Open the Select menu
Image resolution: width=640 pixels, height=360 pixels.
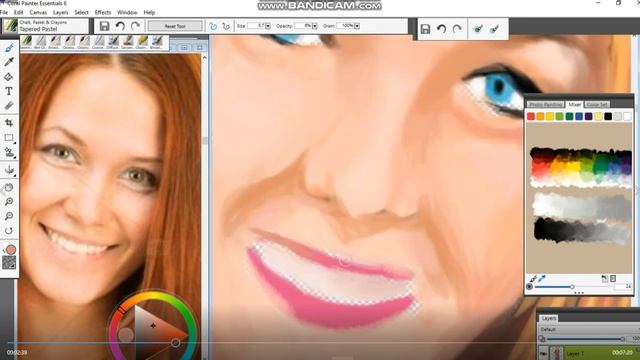tap(81, 13)
